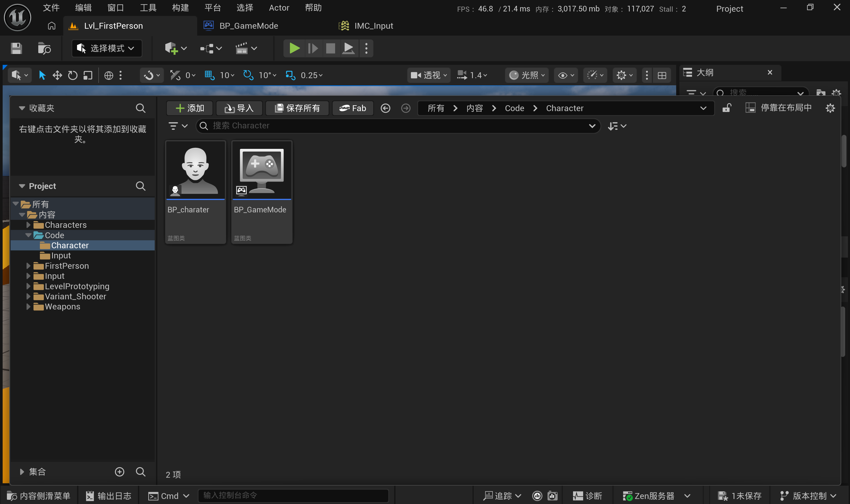Open the 选择模式 mode dropdown
Viewport: 850px width, 504px height.
(x=107, y=48)
